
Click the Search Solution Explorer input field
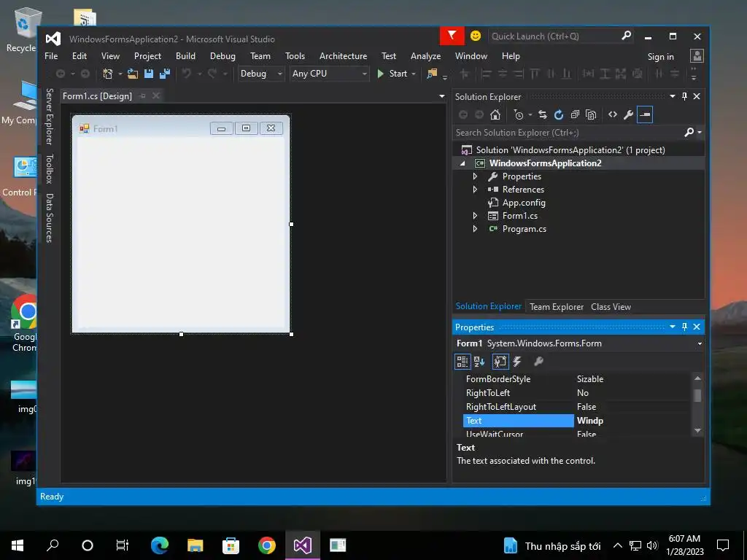pos(568,133)
